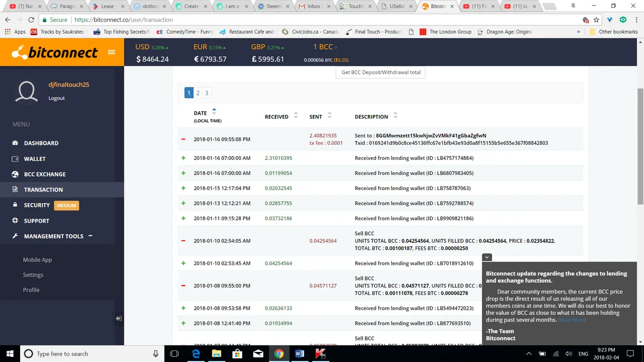This screenshot has width=644, height=362.
Task: Click the browser back arrow
Action: click(8, 20)
